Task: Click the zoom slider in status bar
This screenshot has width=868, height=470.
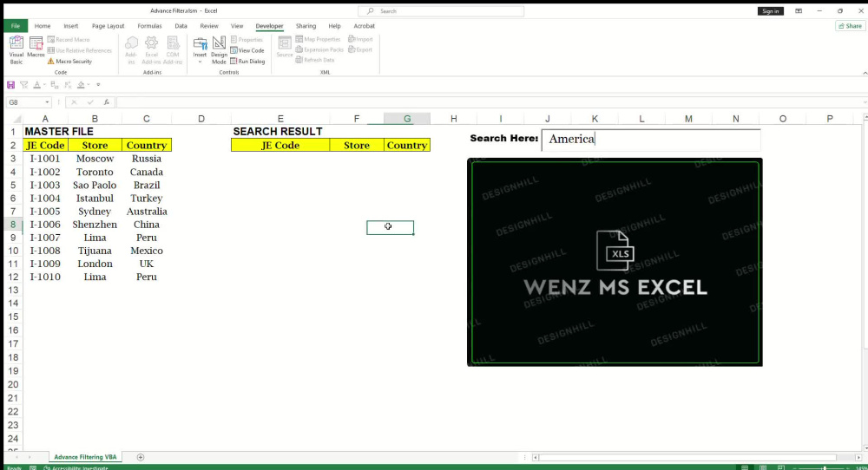Action: click(824, 467)
